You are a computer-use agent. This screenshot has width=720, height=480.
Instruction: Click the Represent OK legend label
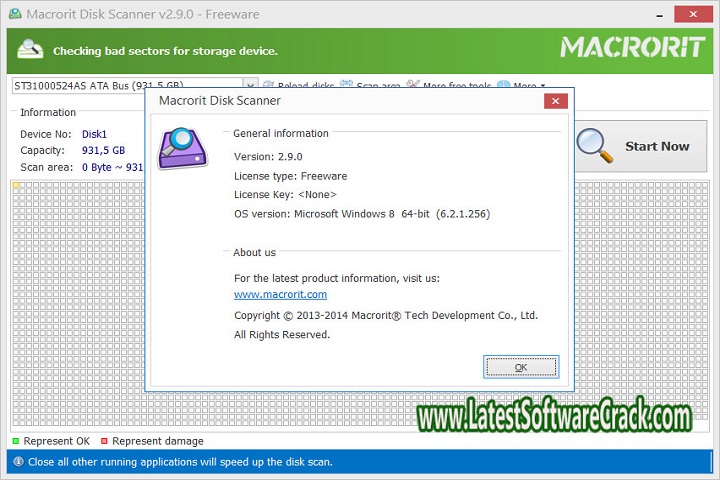point(56,441)
